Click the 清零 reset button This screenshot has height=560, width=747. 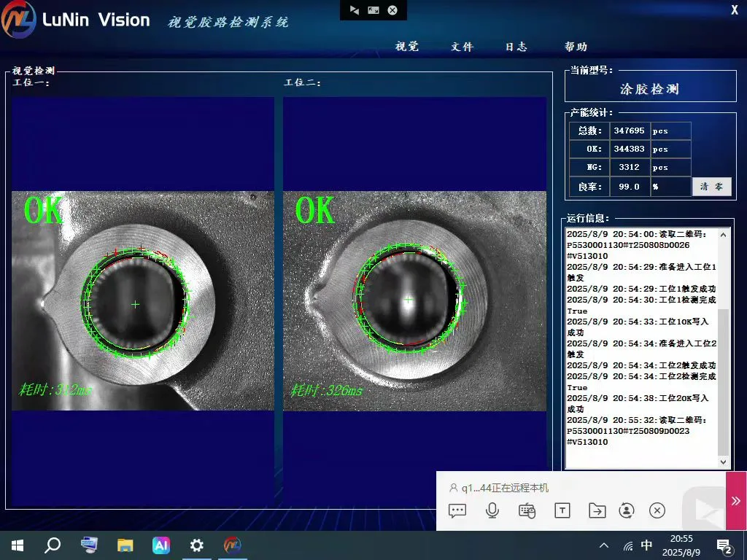pos(711,187)
